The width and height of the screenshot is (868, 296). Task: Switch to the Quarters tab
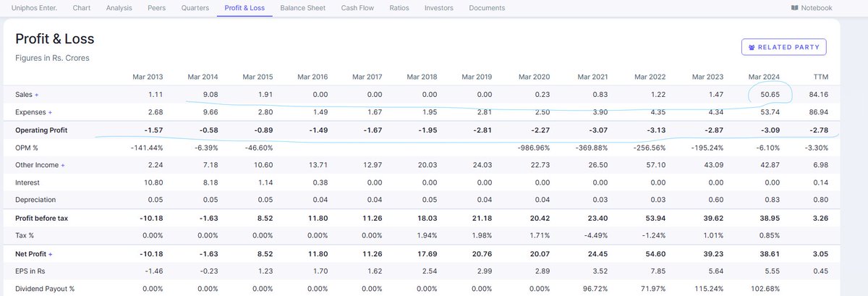click(195, 8)
